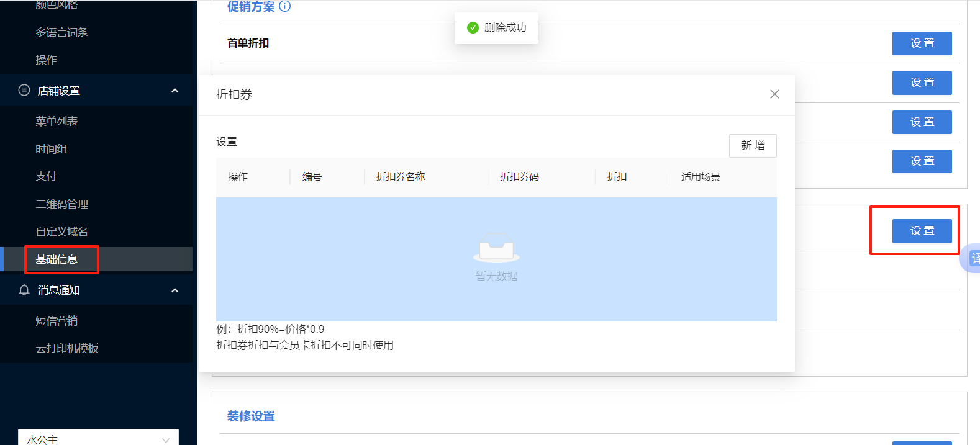Collapse the 消息通知 section chevron

[175, 290]
